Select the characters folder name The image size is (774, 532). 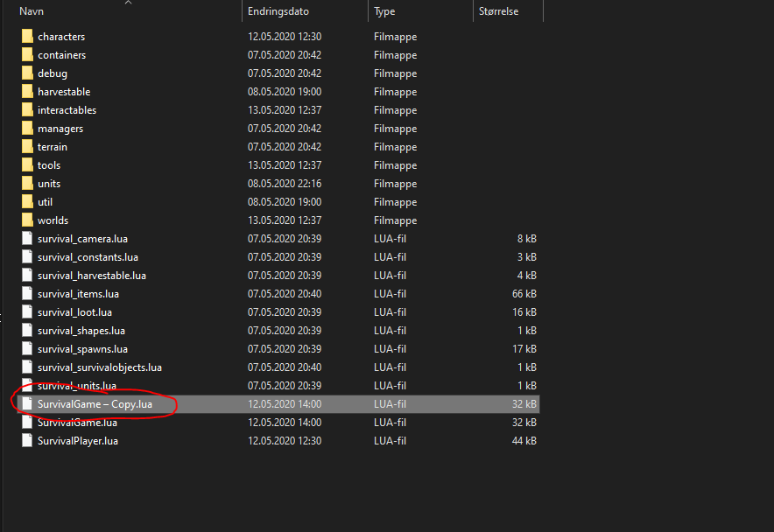pos(61,37)
